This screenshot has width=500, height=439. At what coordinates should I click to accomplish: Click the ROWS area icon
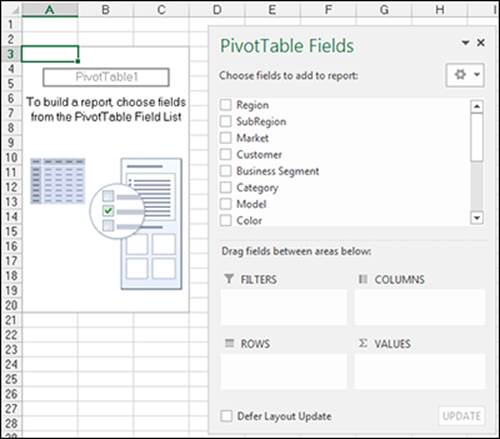[x=229, y=343]
